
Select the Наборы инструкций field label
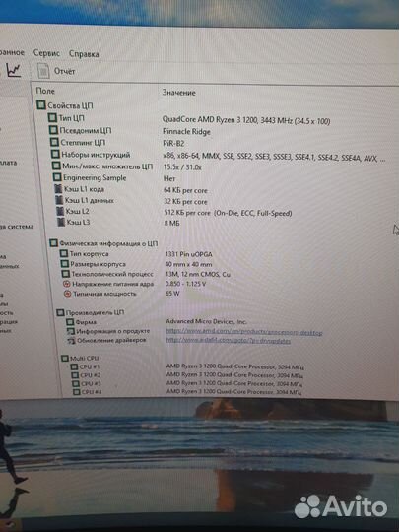[96, 155]
